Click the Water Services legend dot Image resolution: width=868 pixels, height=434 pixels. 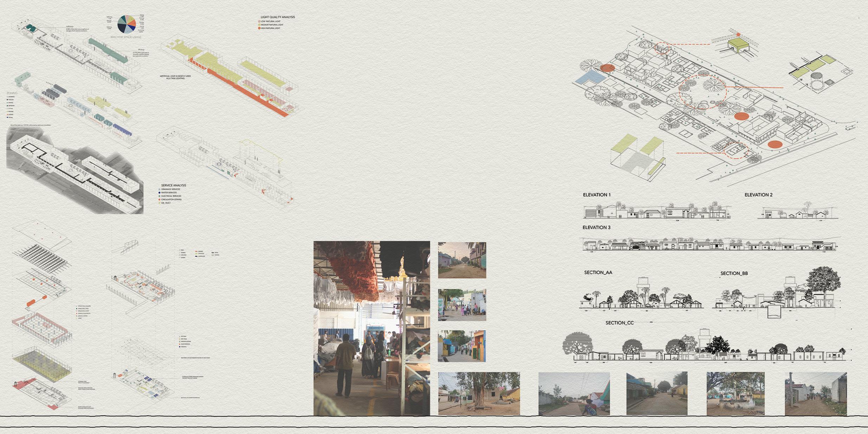(x=160, y=193)
